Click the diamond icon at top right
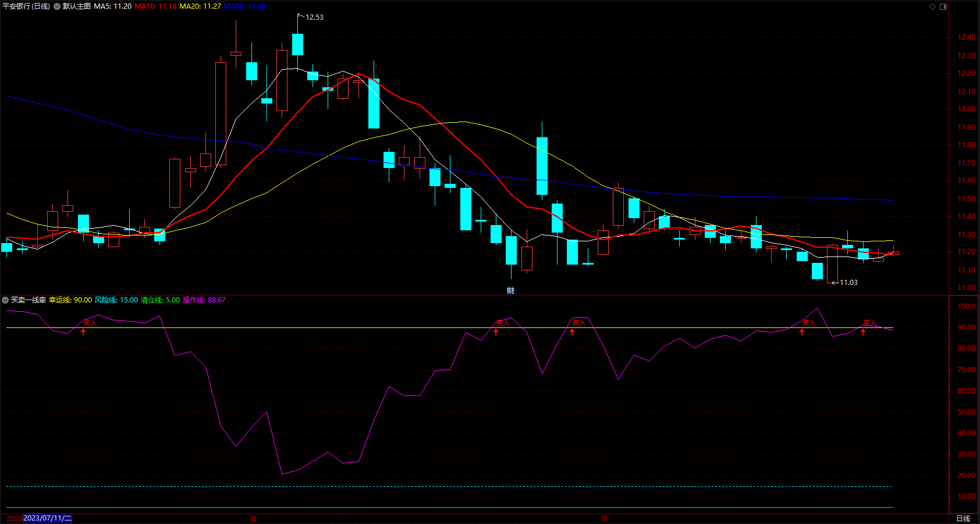The width and height of the screenshot is (980, 524). click(x=932, y=6)
